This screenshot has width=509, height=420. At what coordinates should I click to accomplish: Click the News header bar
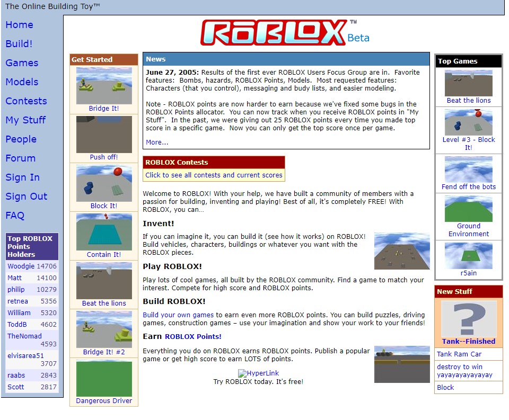tap(286, 59)
